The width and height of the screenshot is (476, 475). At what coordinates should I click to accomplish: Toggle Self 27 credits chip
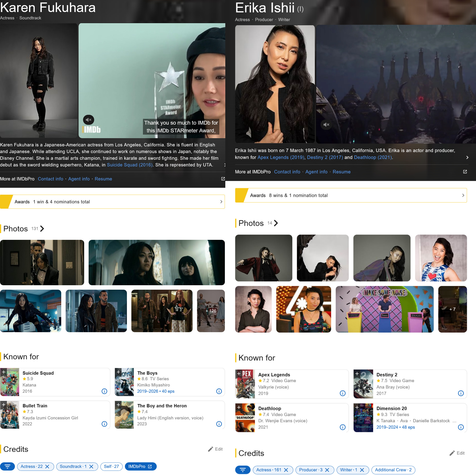point(111,466)
